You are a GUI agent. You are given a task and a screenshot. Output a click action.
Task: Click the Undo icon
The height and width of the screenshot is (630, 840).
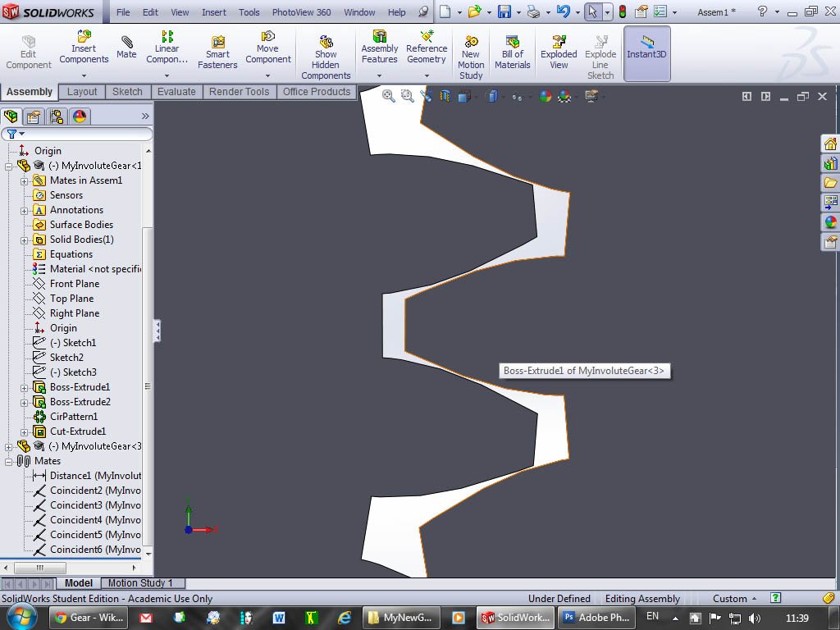click(x=563, y=11)
